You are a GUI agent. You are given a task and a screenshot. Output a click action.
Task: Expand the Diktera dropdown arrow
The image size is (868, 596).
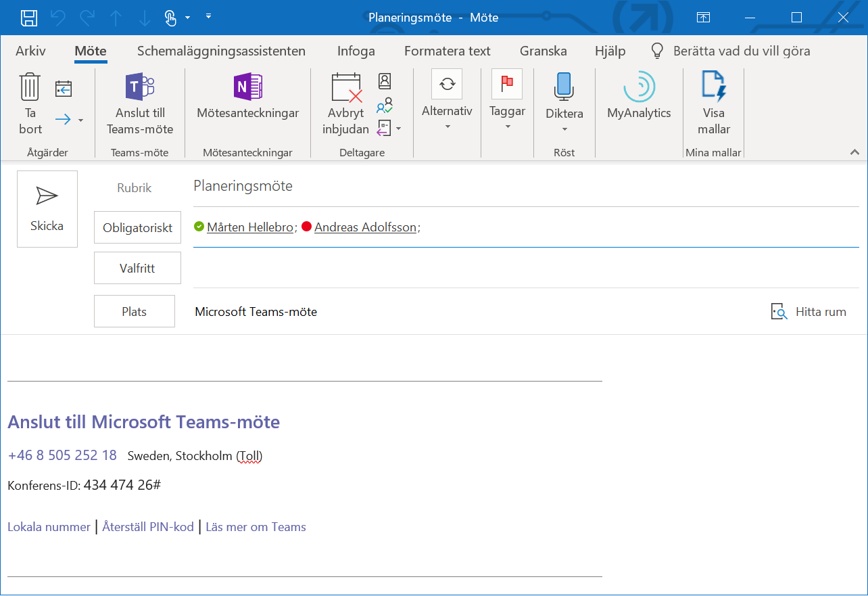point(564,129)
